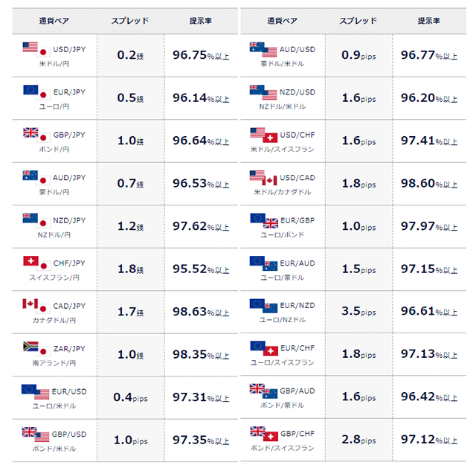Click the left 提示率 column header
476x468 pixels.
[201, 21]
